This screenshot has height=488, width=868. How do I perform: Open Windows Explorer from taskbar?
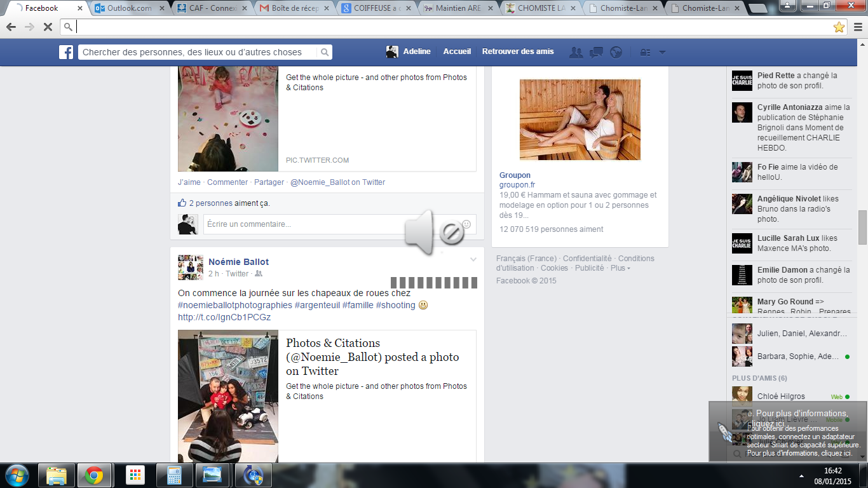pyautogui.click(x=57, y=475)
